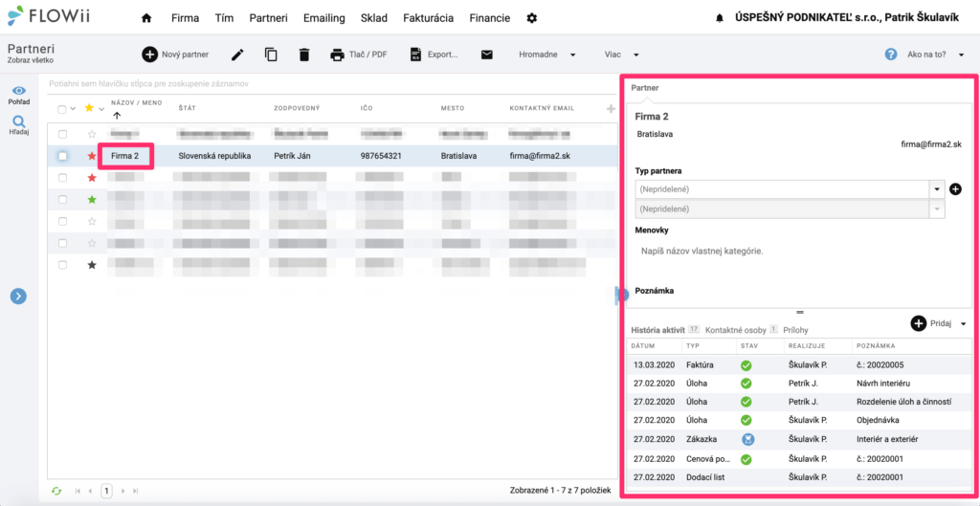Viewport: 980px width, 506px height.
Task: Add column with plus icon
Action: click(x=611, y=109)
